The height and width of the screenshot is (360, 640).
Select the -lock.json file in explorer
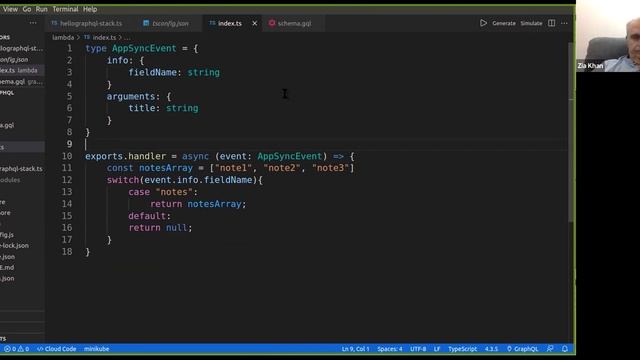22,246
